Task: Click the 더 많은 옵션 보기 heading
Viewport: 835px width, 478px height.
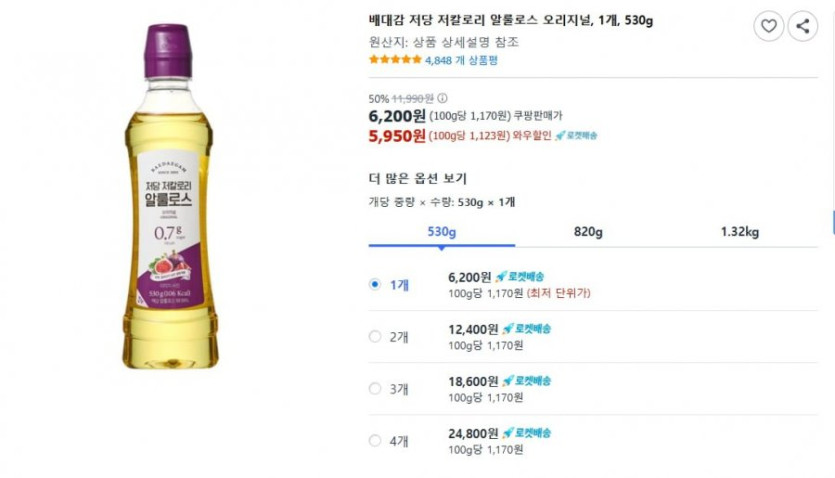Action: click(418, 178)
